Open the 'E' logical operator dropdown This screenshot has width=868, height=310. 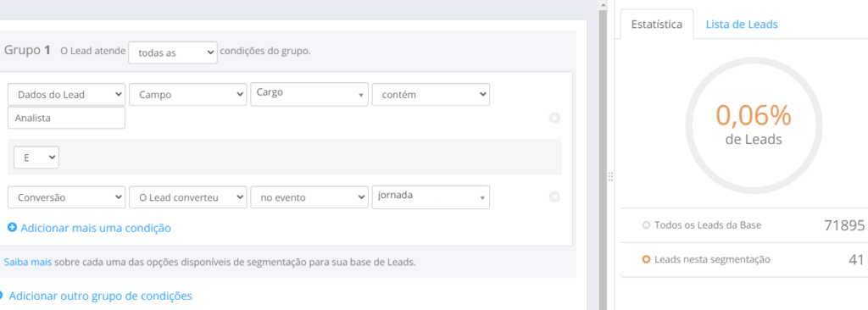click(x=36, y=158)
